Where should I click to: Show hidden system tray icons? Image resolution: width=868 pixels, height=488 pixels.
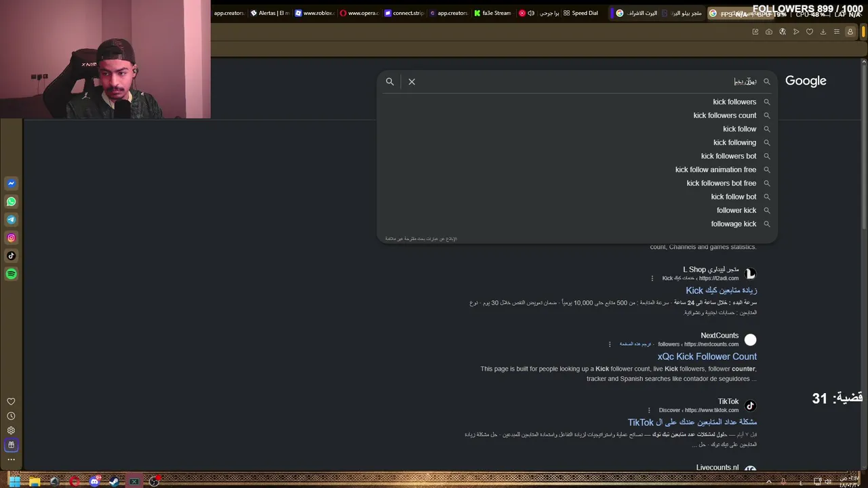coord(769,482)
